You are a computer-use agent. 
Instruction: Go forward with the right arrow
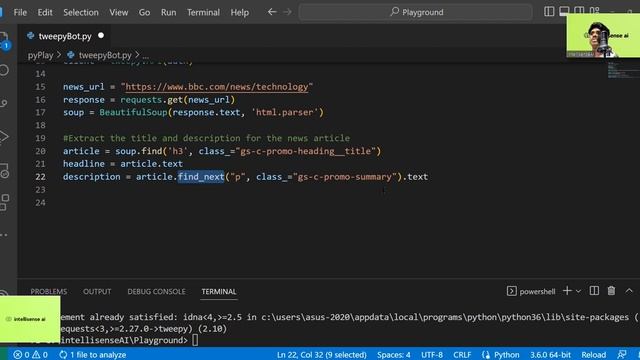pos(287,12)
